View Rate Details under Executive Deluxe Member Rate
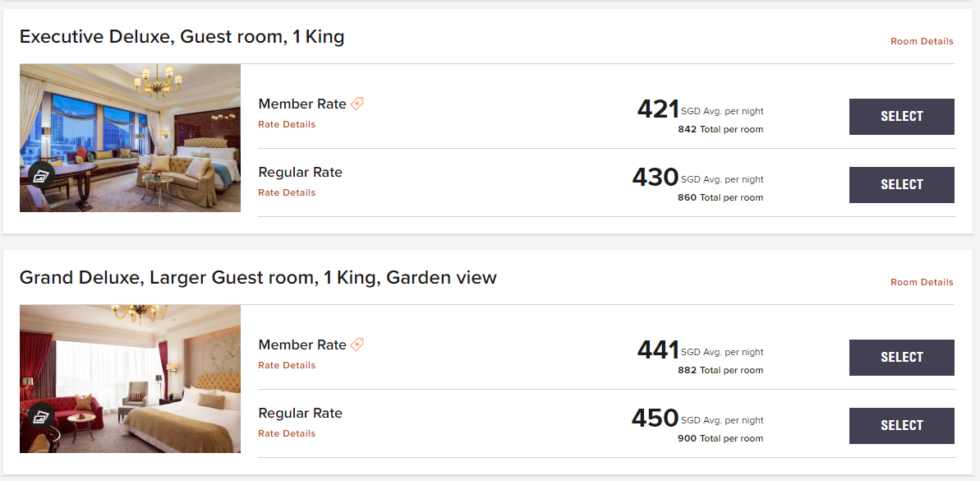The image size is (980, 481). tap(287, 125)
